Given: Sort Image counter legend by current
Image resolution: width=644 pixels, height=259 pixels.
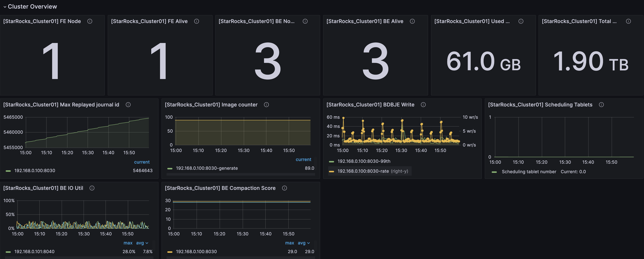Looking at the screenshot, I should 303,159.
